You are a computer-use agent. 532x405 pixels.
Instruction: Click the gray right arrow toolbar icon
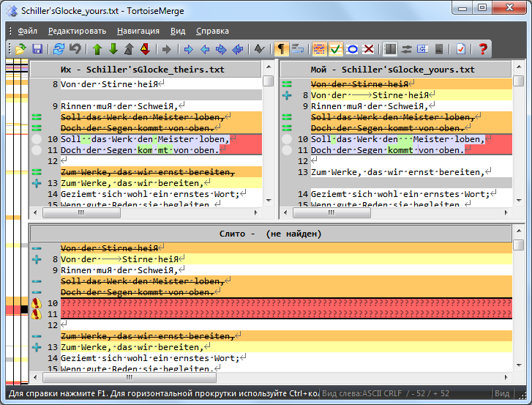(x=167, y=49)
